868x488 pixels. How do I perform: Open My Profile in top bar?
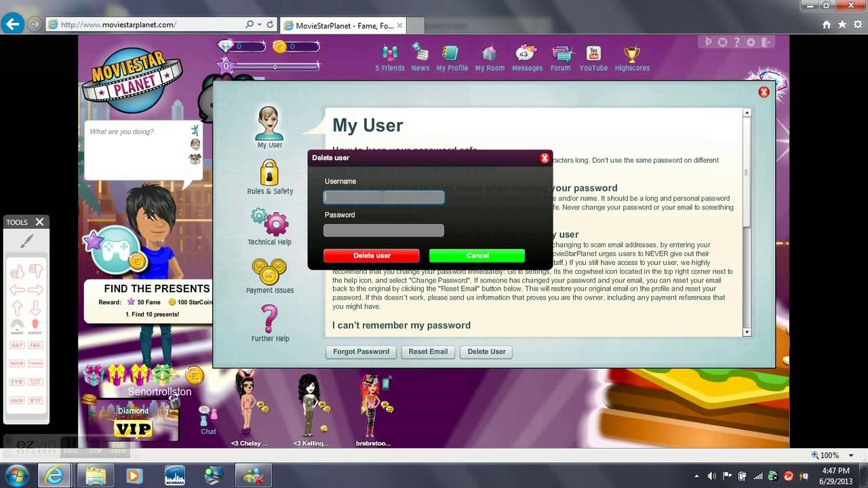(x=452, y=58)
